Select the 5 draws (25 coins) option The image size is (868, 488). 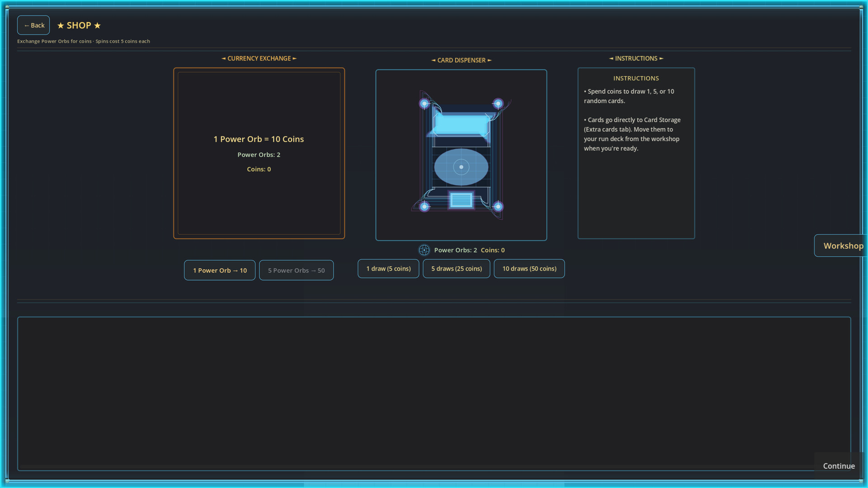456,268
